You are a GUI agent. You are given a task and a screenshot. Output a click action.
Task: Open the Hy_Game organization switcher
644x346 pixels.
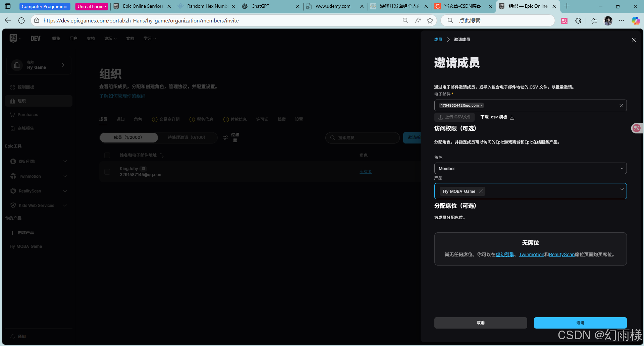tap(39, 65)
